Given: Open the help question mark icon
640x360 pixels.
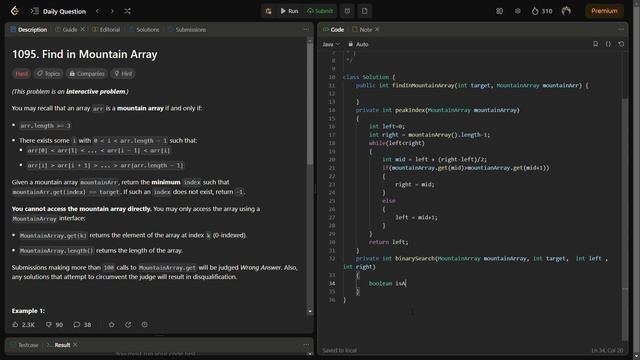Looking at the screenshot, I should pyautogui.click(x=144, y=324).
